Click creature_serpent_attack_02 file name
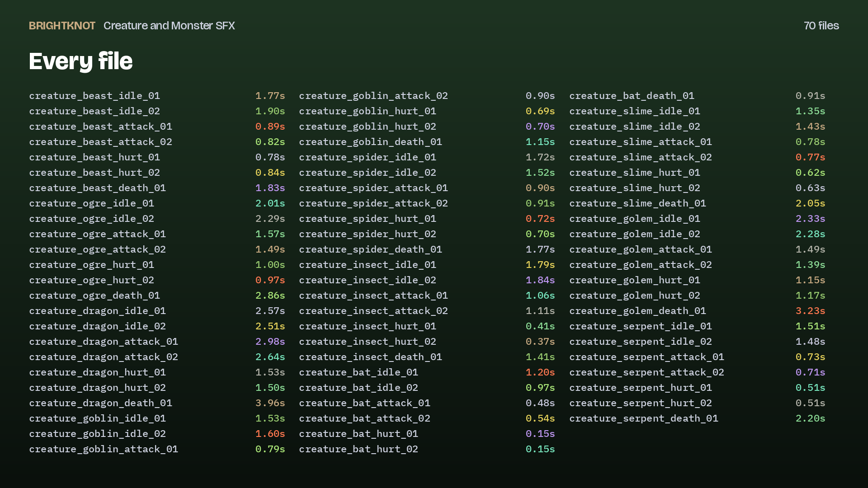Screen dimensions: 868x488 pos(646,372)
